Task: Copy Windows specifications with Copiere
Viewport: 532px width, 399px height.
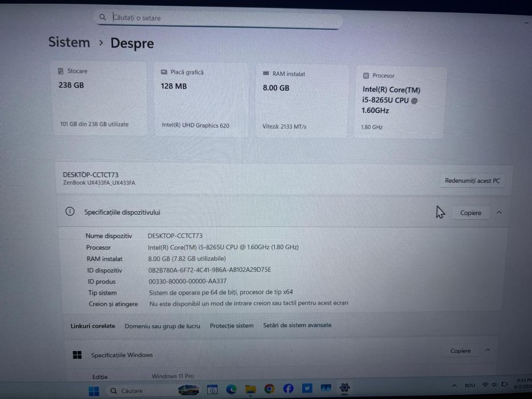Action: [460, 351]
